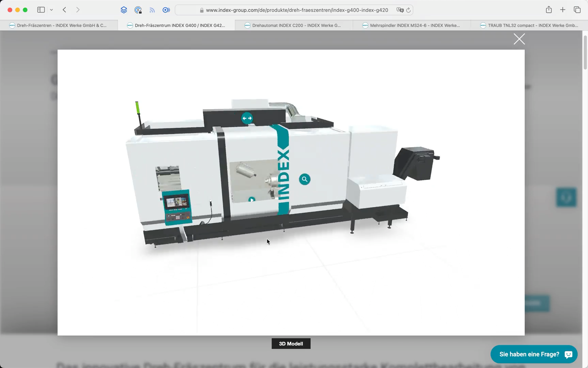588x368 pixels.
Task: Open the zoom hotspot on the machine model
Action: (x=305, y=179)
